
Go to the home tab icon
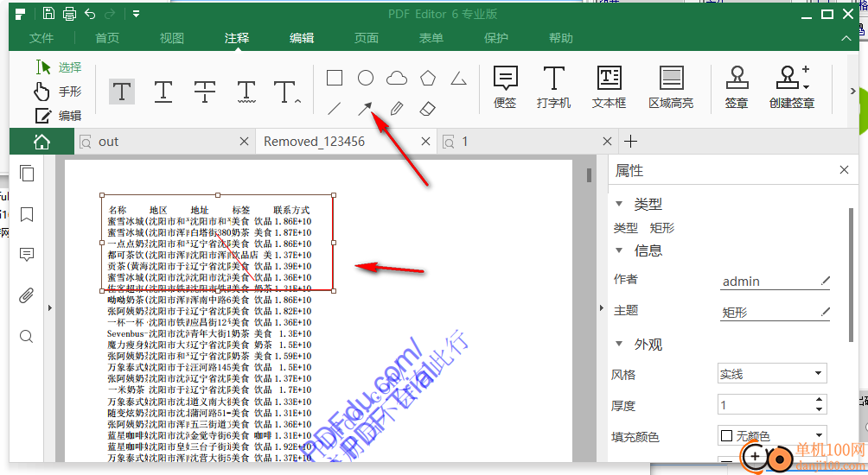tap(41, 142)
